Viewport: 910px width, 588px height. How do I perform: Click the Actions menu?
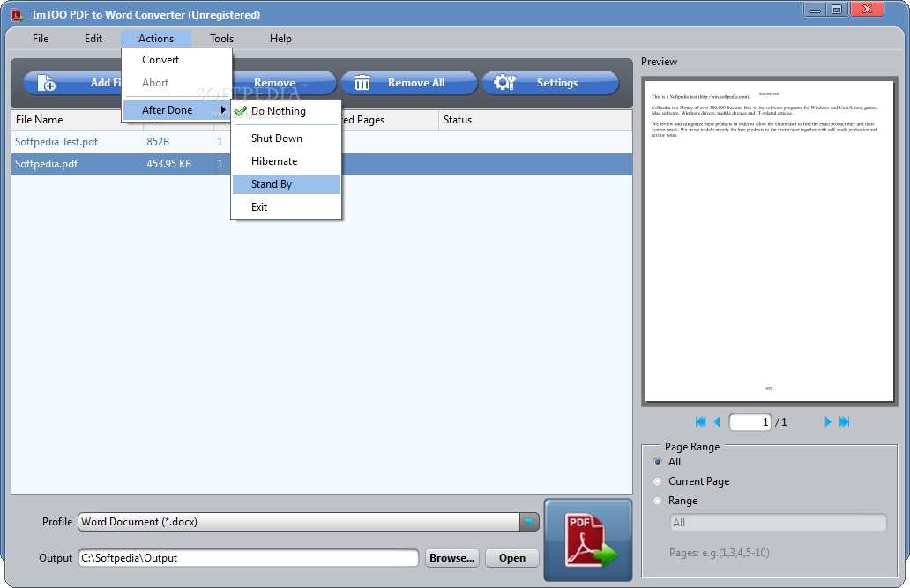(156, 39)
